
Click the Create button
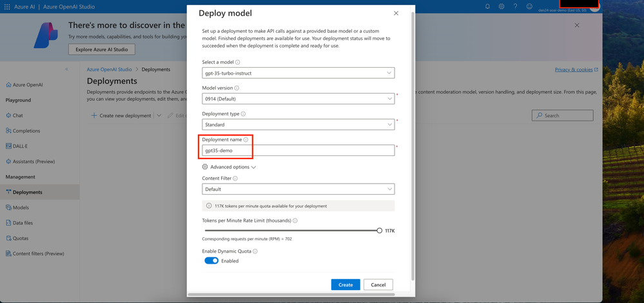coord(346,284)
